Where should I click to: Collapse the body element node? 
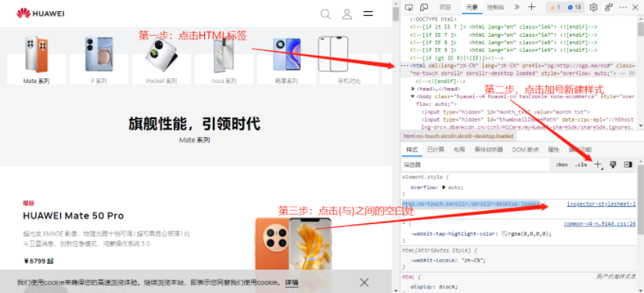(x=413, y=96)
